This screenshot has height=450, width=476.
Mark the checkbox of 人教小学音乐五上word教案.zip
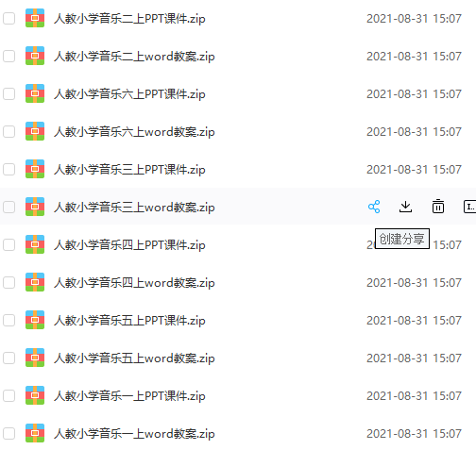9,358
